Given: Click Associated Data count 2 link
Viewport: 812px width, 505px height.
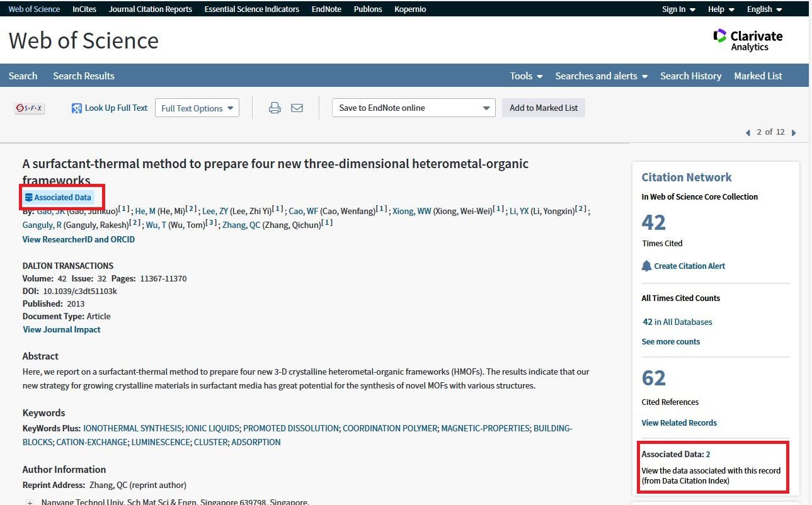Looking at the screenshot, I should tap(708, 454).
